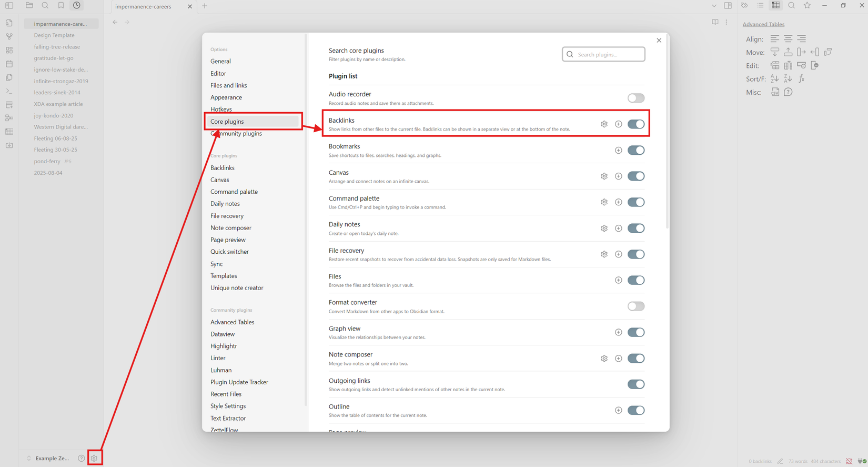
Task: Enable the Audio recorder toggle
Action: (x=635, y=98)
